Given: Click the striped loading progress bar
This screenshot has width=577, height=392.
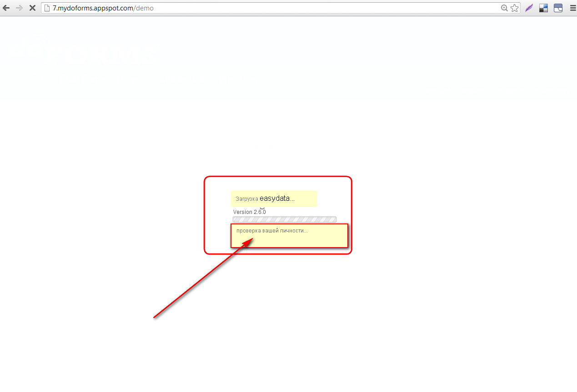Looking at the screenshot, I should (x=284, y=219).
